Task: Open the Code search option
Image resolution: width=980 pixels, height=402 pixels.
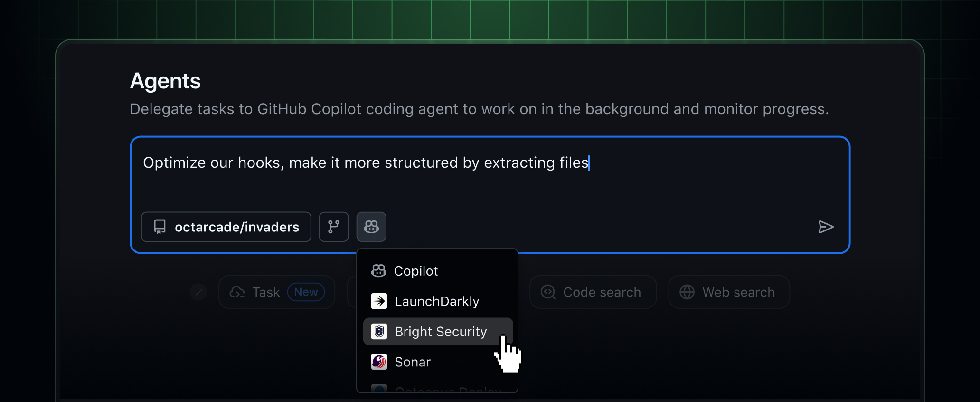Action: 593,292
